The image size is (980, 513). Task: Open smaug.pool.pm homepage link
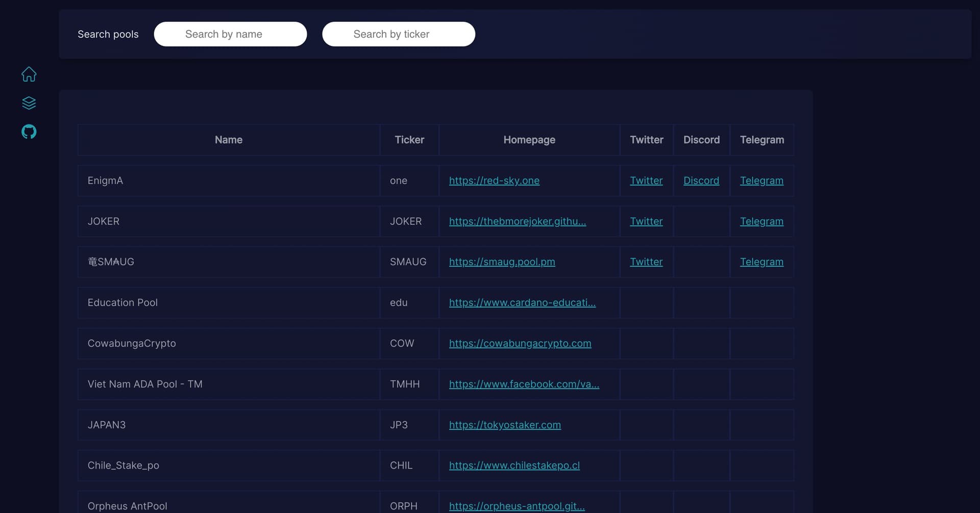point(502,262)
